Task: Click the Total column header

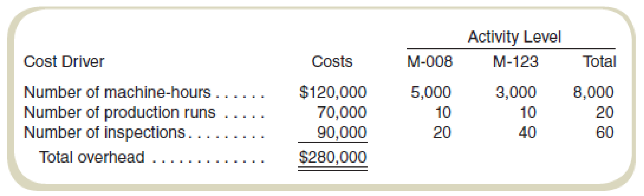Action: tap(599, 62)
